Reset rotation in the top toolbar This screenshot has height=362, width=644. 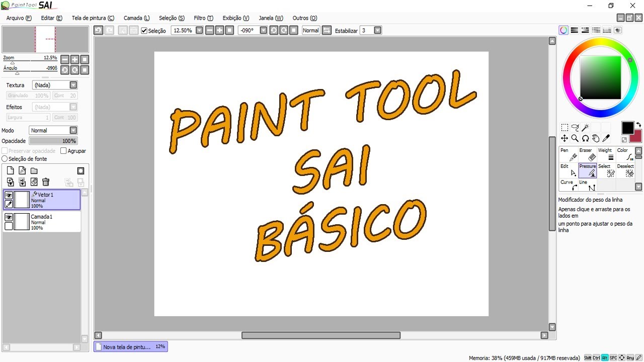click(x=294, y=30)
